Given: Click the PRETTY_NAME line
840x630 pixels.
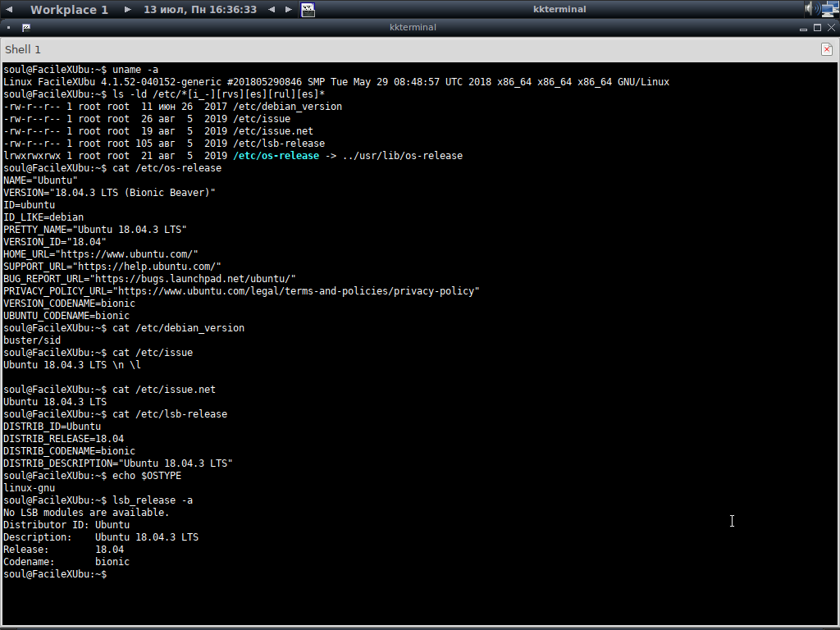Looking at the screenshot, I should pos(95,230).
